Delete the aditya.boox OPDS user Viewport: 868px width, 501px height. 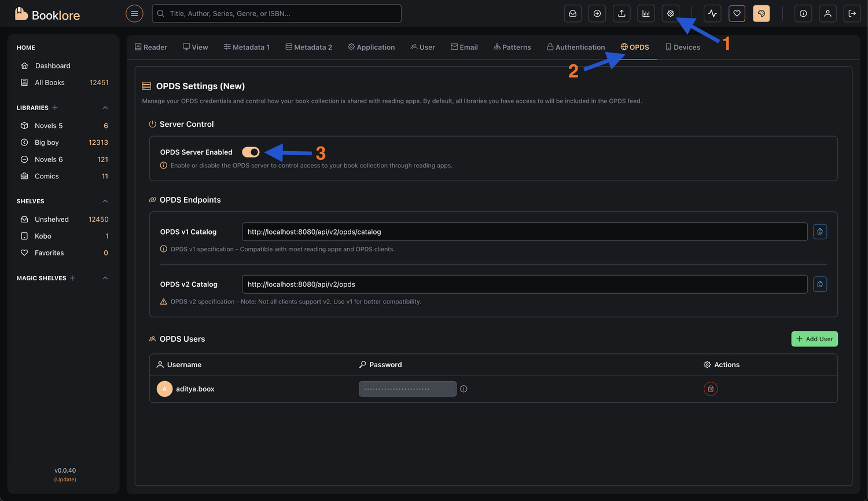(710, 389)
